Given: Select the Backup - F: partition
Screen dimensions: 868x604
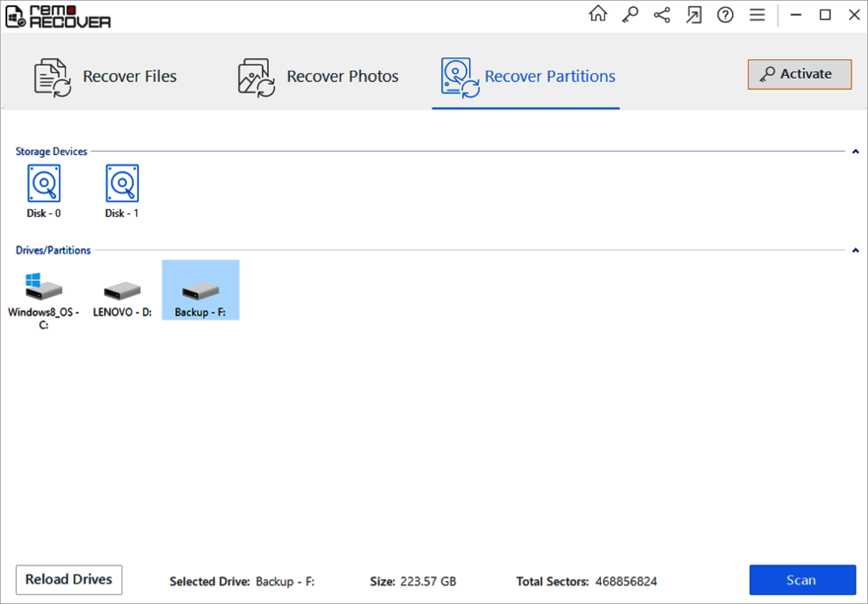Looking at the screenshot, I should 200,290.
